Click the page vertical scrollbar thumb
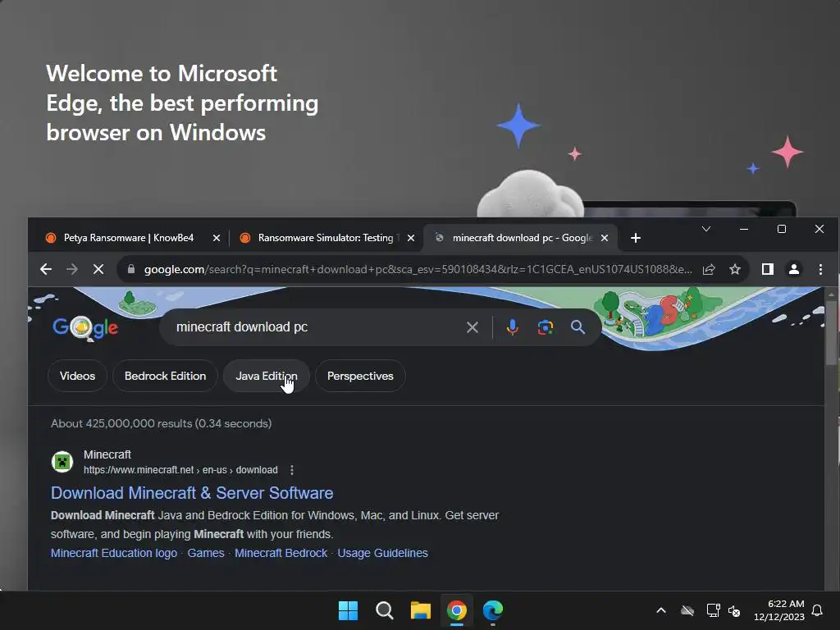Screen dimensions: 840x630 point(831,332)
